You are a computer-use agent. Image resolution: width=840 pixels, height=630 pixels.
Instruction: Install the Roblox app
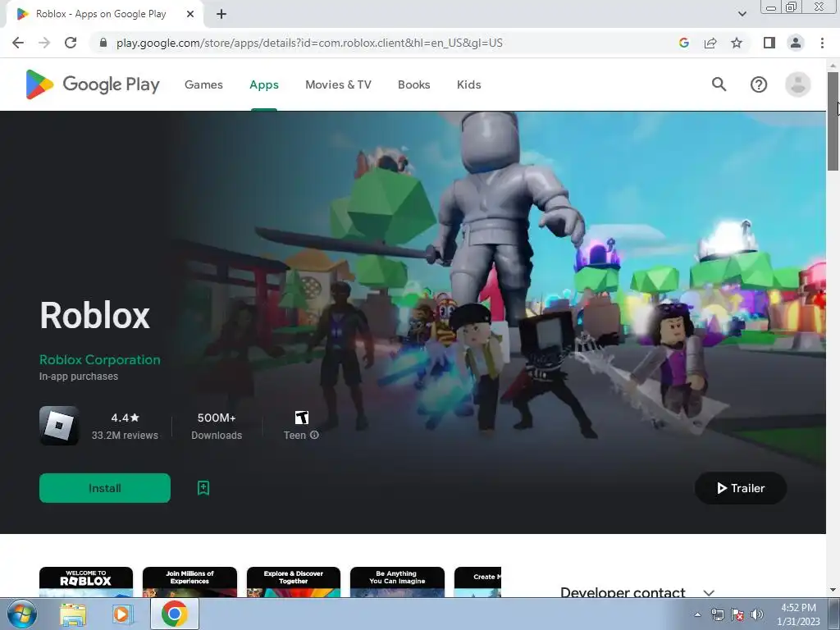104,488
